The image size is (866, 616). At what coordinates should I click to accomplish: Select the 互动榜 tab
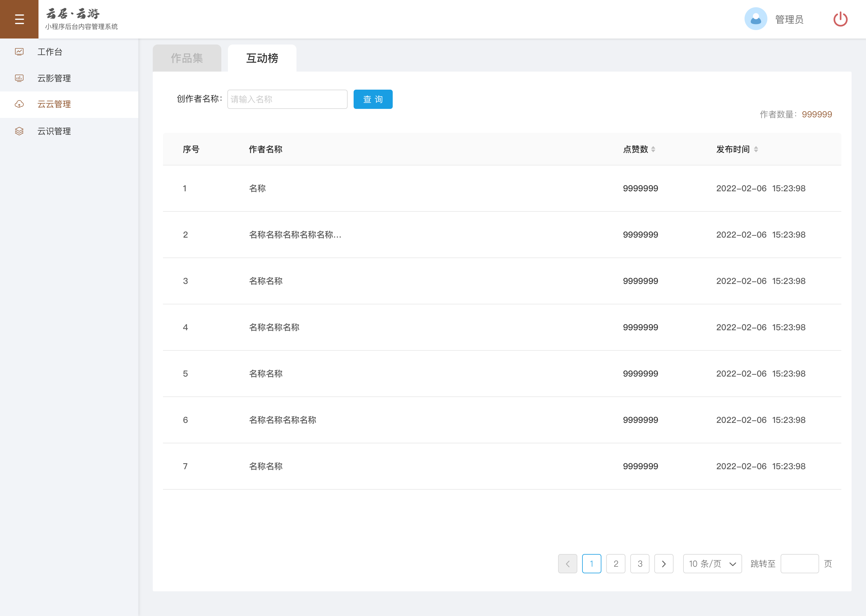262,58
